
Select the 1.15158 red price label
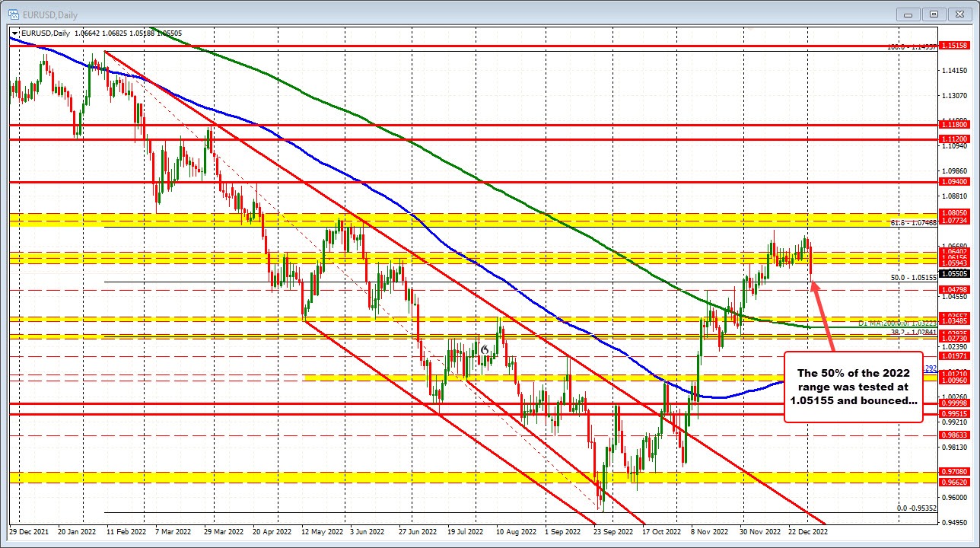[954, 46]
